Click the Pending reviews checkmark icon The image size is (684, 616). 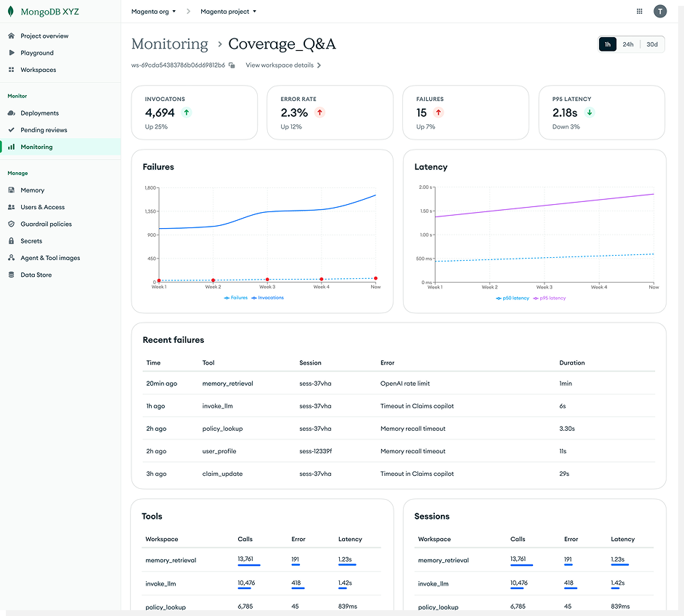12,130
